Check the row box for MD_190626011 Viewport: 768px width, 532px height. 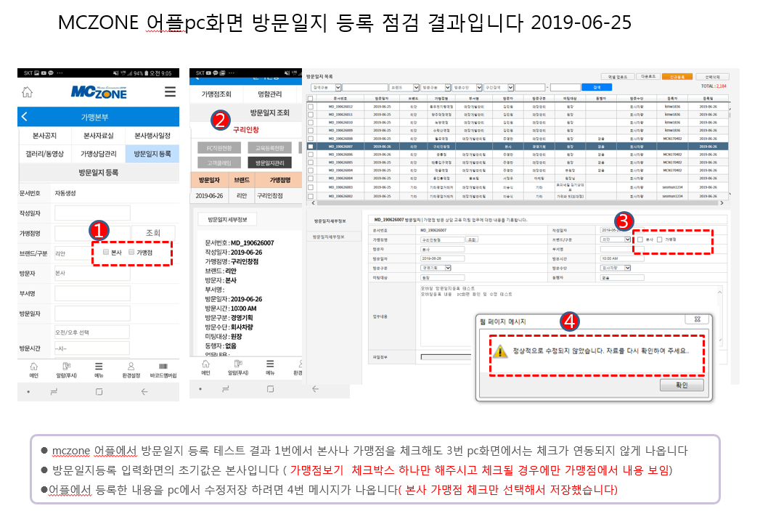tap(310, 114)
